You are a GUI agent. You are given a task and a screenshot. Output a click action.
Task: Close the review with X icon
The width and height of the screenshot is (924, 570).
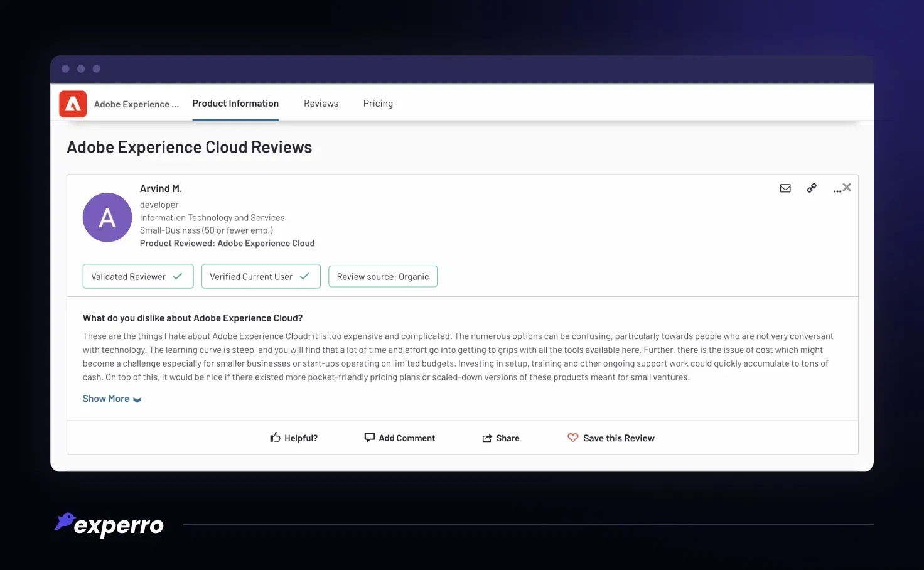click(847, 187)
